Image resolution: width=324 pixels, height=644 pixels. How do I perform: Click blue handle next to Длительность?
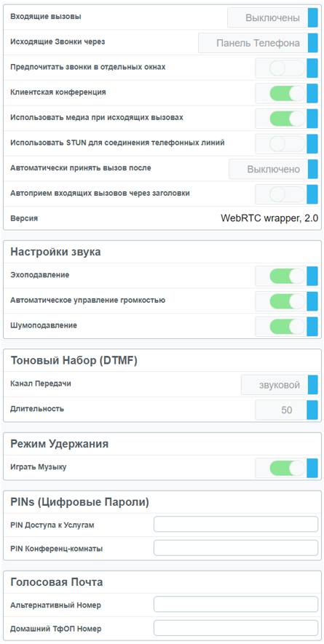pyautogui.click(x=312, y=410)
